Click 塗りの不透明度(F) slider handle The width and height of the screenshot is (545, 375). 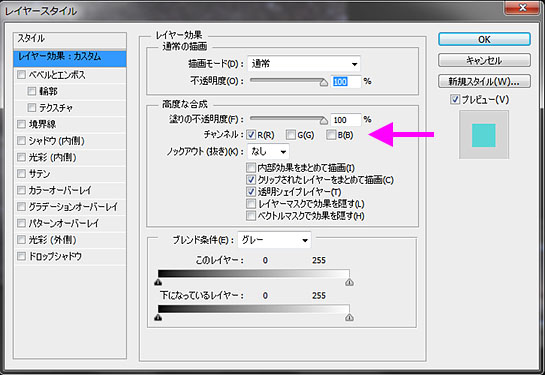324,121
